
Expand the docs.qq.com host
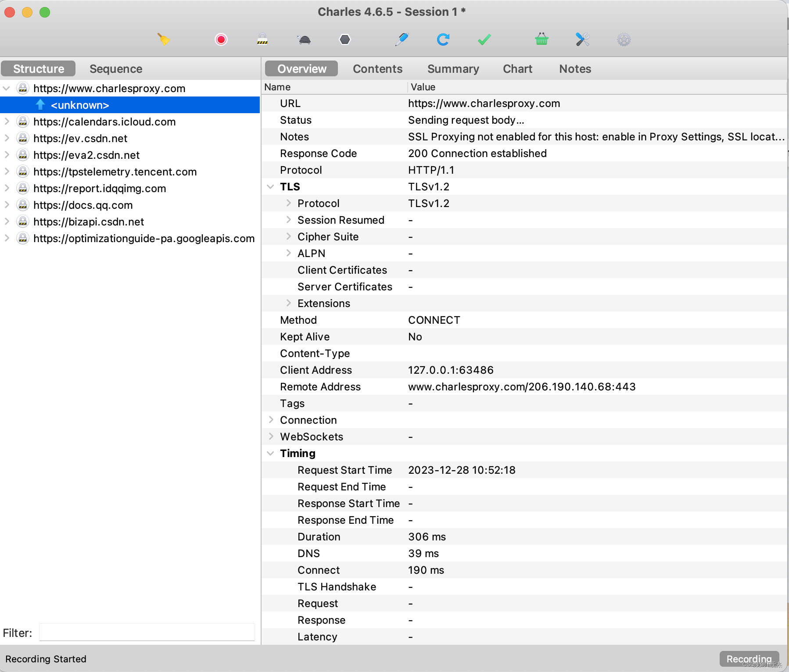pos(7,205)
